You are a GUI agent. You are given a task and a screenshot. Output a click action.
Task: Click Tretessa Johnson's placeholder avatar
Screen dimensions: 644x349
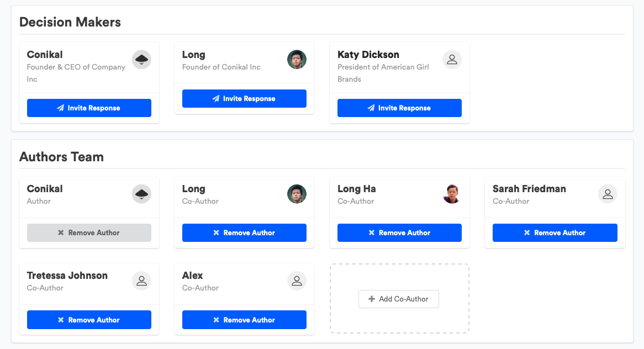[x=141, y=281]
